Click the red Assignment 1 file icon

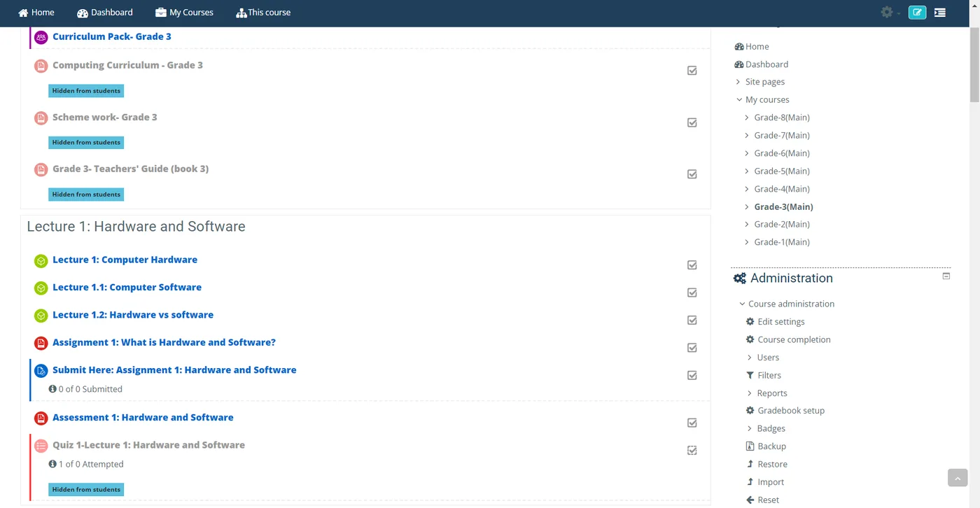[41, 343]
